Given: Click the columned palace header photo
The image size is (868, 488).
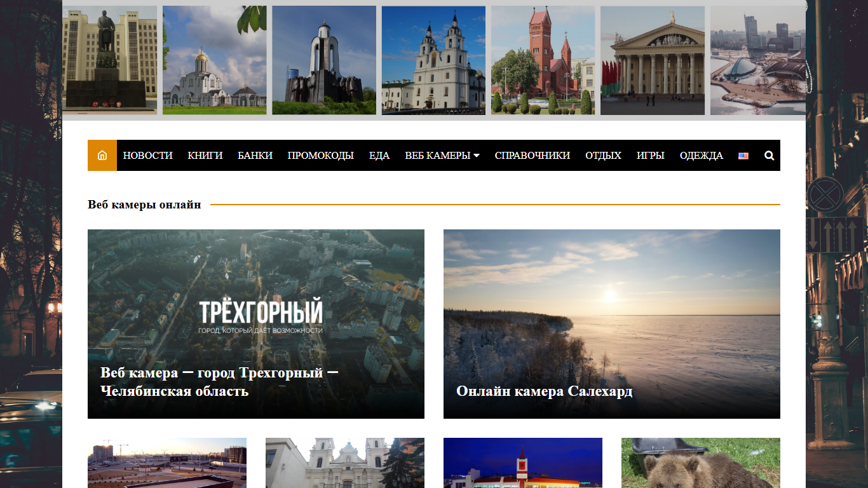Looking at the screenshot, I should pyautogui.click(x=653, y=60).
